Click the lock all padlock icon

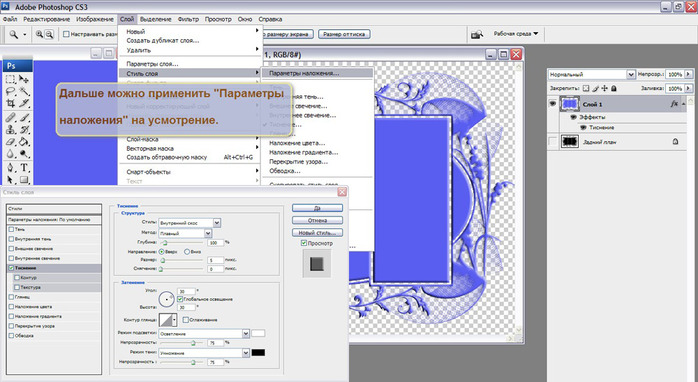614,88
